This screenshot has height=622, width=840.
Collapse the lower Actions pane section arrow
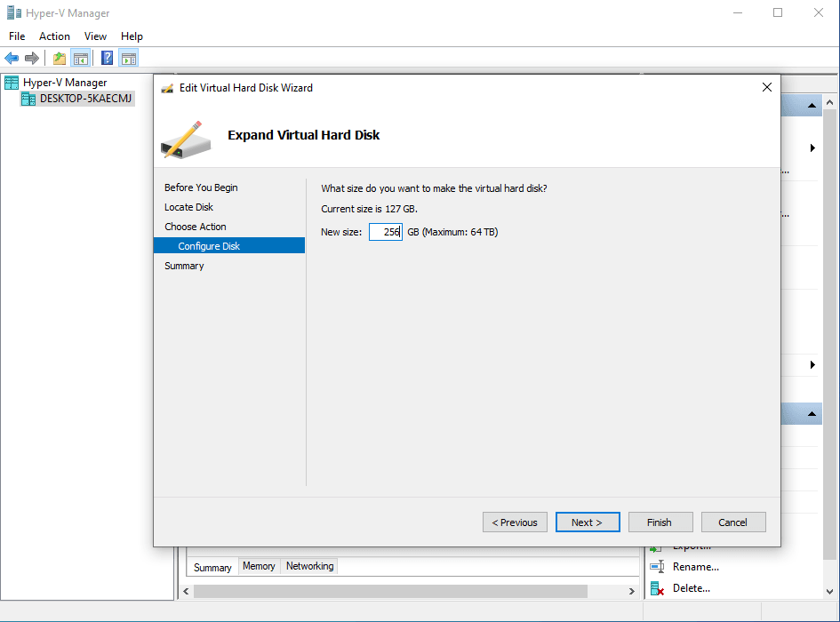click(812, 413)
